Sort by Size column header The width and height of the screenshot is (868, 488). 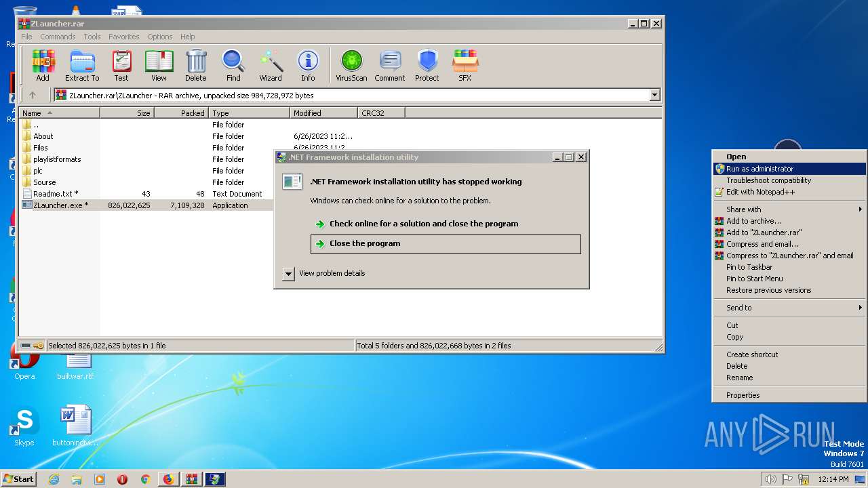coord(127,113)
